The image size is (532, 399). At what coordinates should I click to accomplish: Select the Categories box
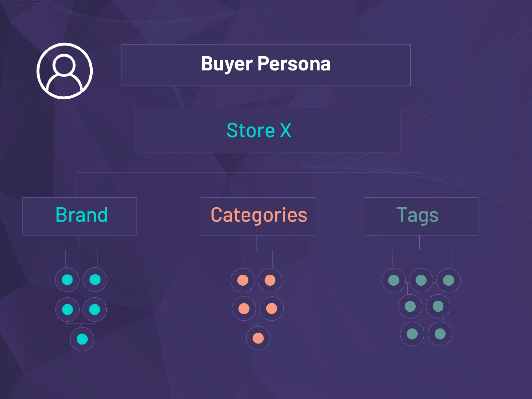click(x=258, y=216)
